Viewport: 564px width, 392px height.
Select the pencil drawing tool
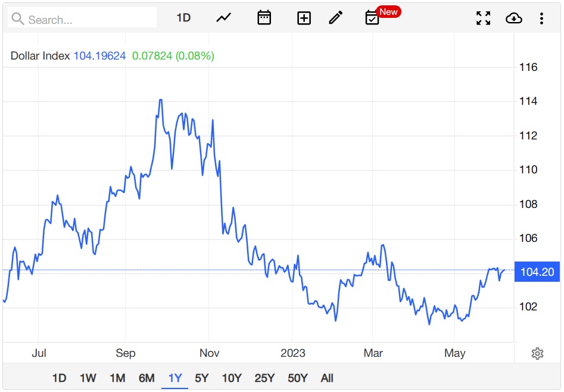[336, 18]
